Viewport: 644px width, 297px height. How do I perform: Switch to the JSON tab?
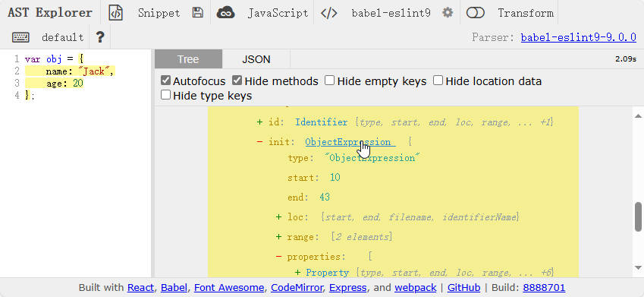click(x=256, y=59)
